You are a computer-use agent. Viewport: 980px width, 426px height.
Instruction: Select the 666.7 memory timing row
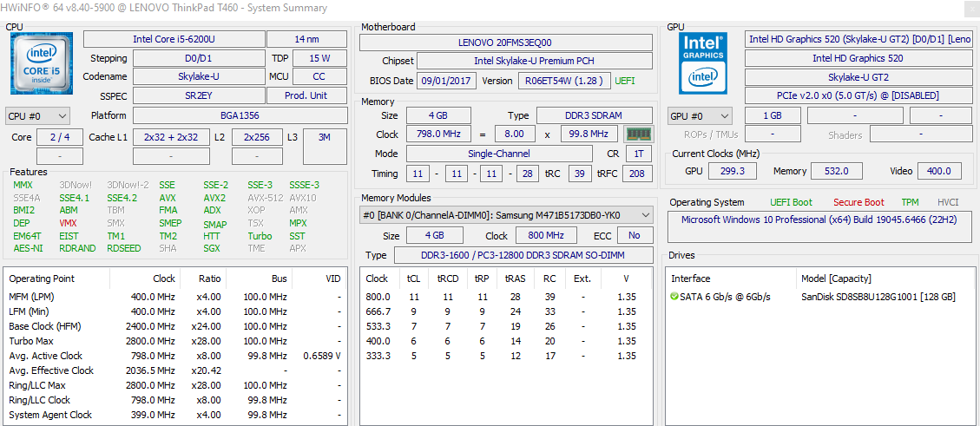[x=505, y=312]
